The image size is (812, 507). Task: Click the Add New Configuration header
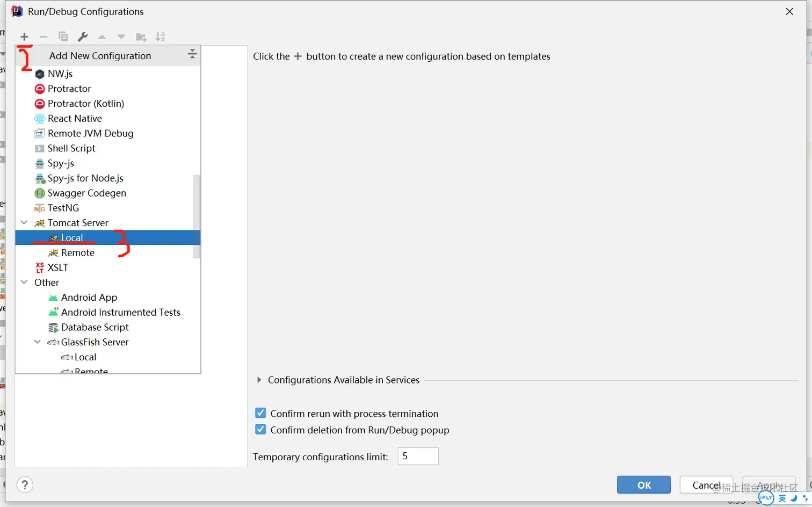coord(100,56)
